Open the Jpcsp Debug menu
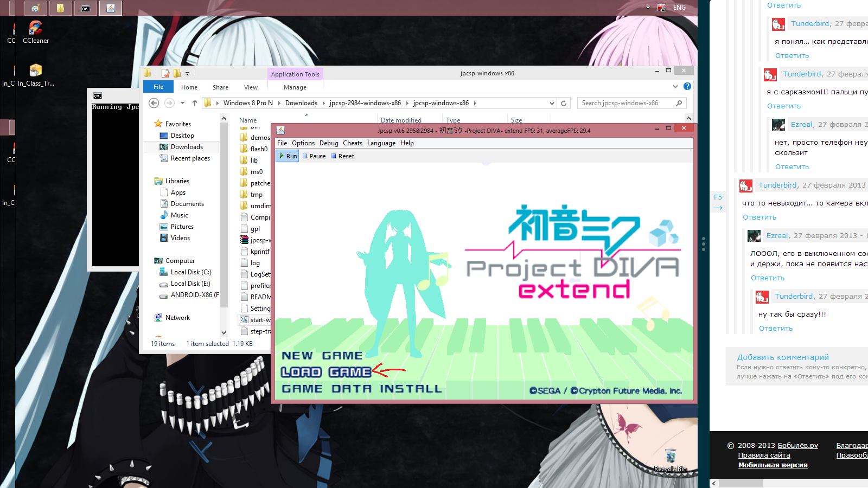 pyautogui.click(x=329, y=143)
